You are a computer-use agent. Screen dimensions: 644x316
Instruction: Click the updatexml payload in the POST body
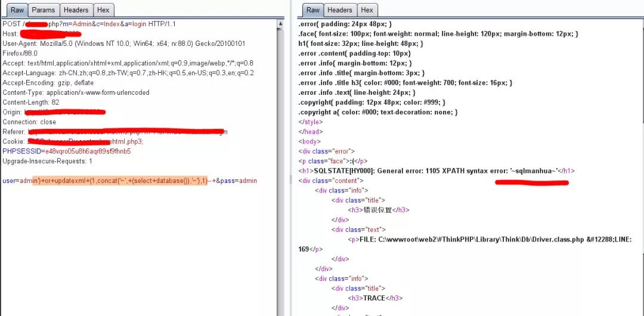point(125,181)
